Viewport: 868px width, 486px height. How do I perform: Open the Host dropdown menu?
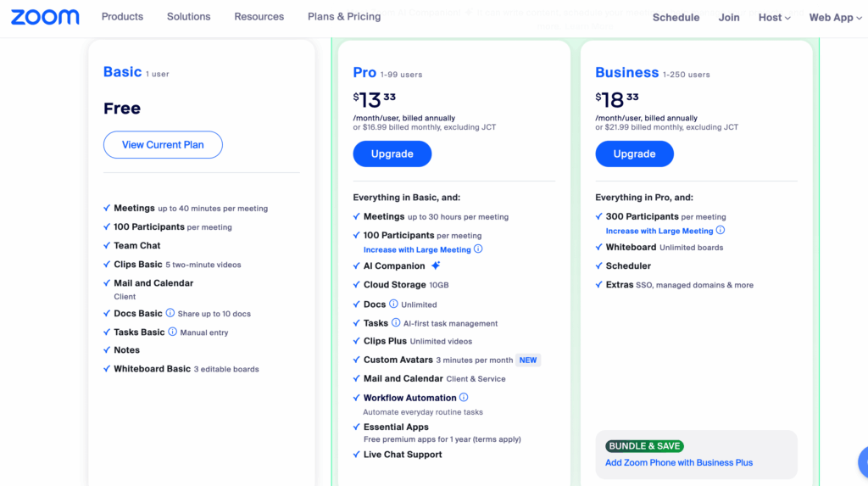coord(774,17)
